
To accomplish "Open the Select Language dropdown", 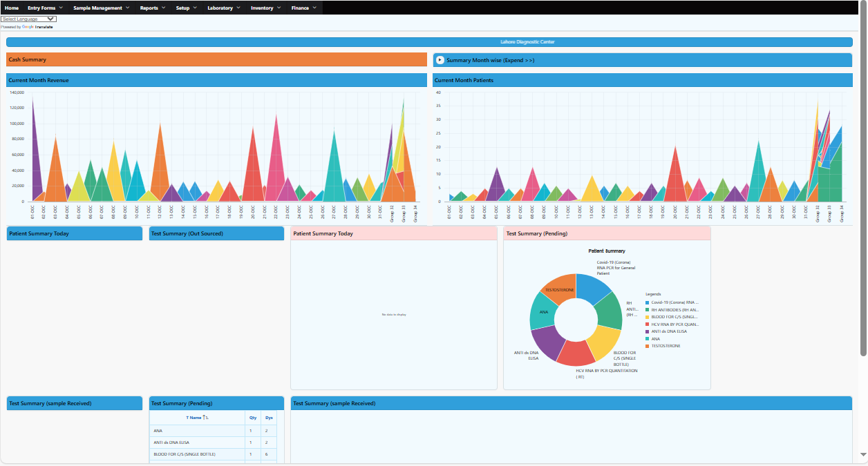I will click(28, 19).
